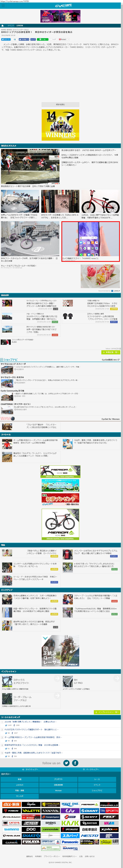Screen dimensions: 123x868
Task: Open the PINARELLO sponsor logo
Action: (x=109, y=804)
